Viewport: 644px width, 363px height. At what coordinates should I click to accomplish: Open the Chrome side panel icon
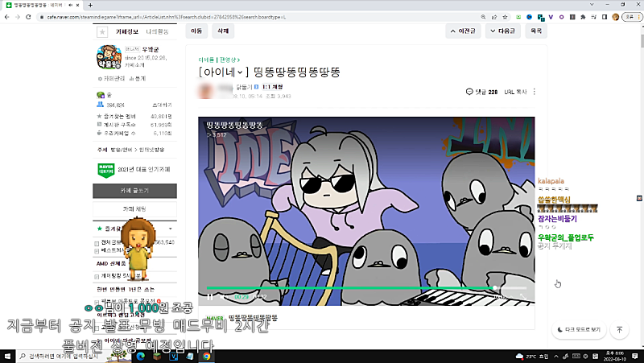605,17
